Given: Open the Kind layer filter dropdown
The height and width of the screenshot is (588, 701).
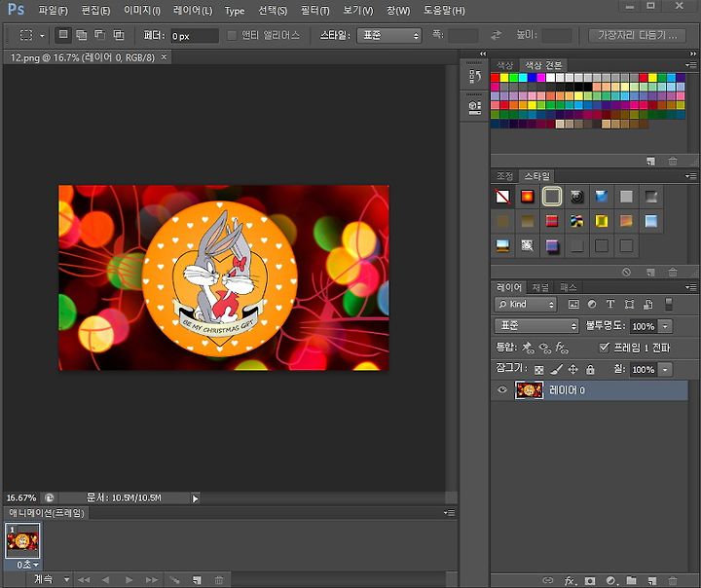Looking at the screenshot, I should coord(526,304).
